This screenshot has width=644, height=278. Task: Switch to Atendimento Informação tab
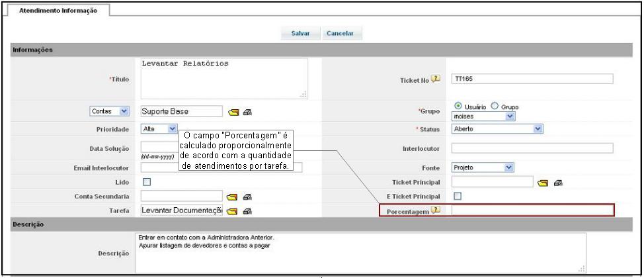click(x=58, y=11)
